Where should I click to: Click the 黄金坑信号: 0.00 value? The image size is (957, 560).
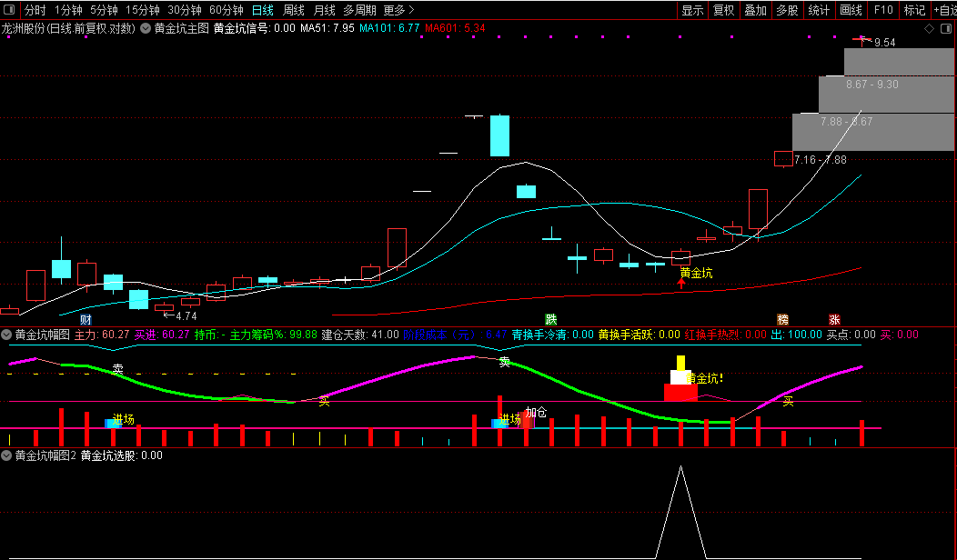point(255,28)
